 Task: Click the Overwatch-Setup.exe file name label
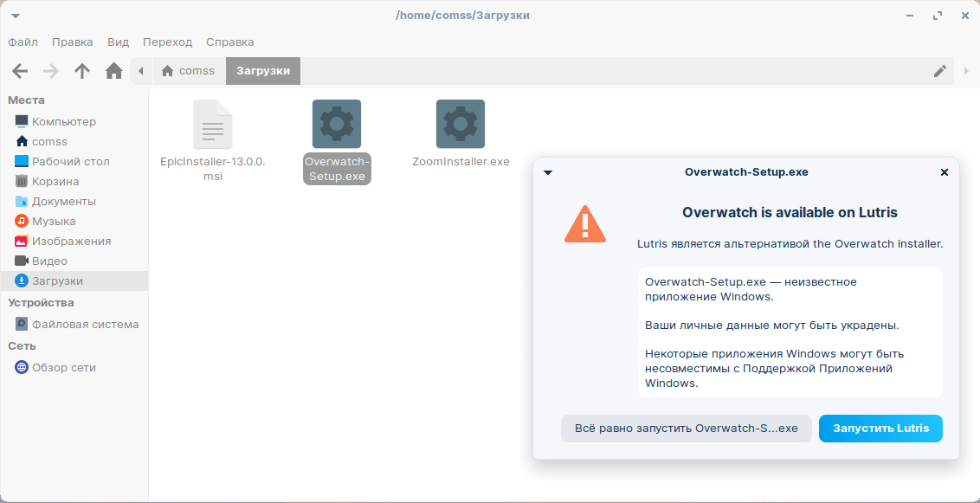pyautogui.click(x=337, y=169)
